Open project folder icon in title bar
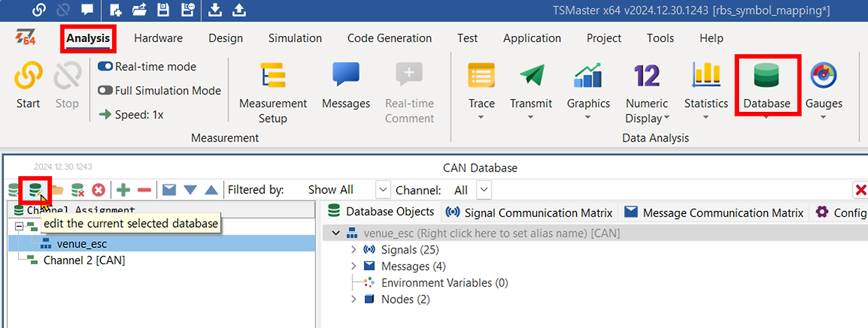This screenshot has height=328, width=868. point(140,9)
